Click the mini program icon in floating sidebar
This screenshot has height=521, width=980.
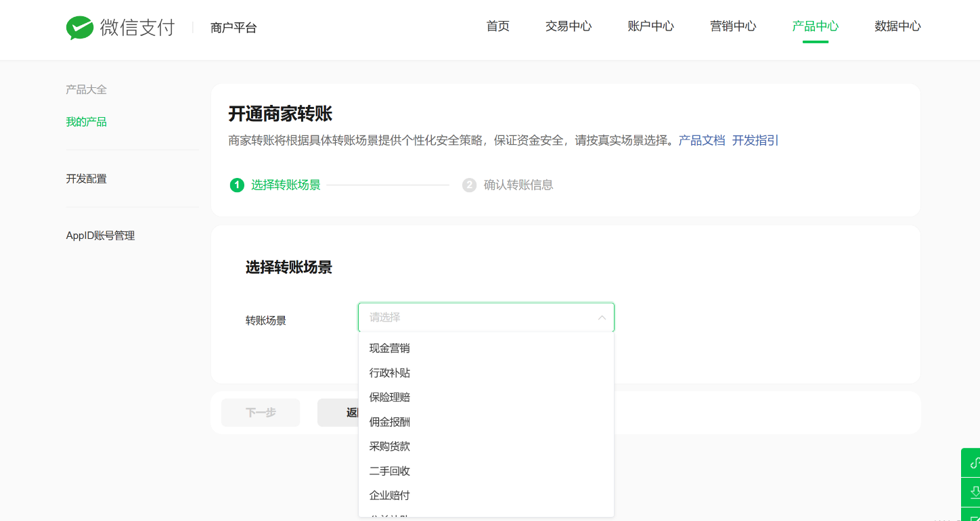point(973,463)
